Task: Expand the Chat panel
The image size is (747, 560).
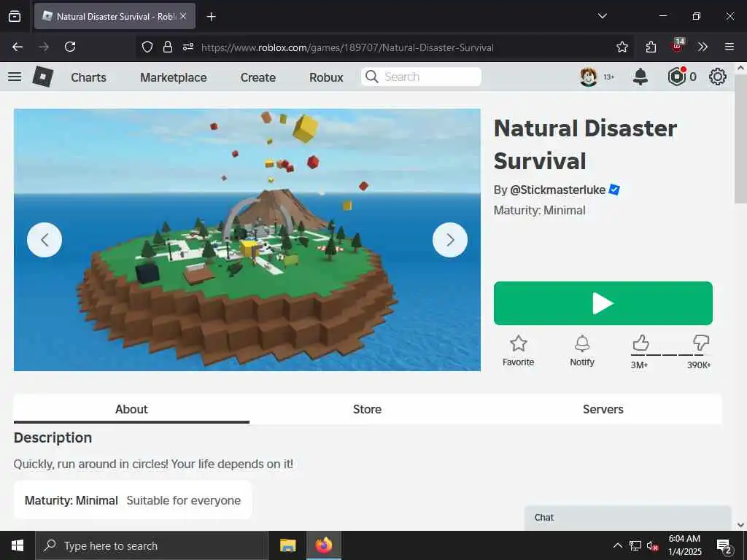Action: 627,518
